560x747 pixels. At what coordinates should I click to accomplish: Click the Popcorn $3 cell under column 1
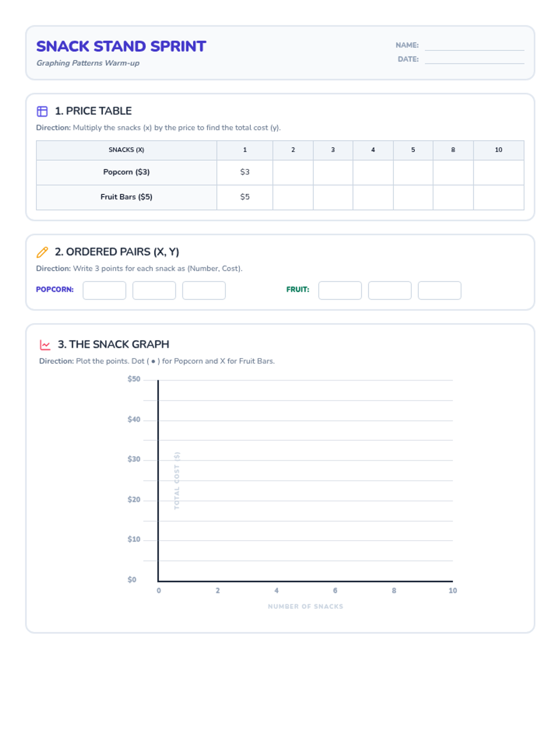click(245, 172)
